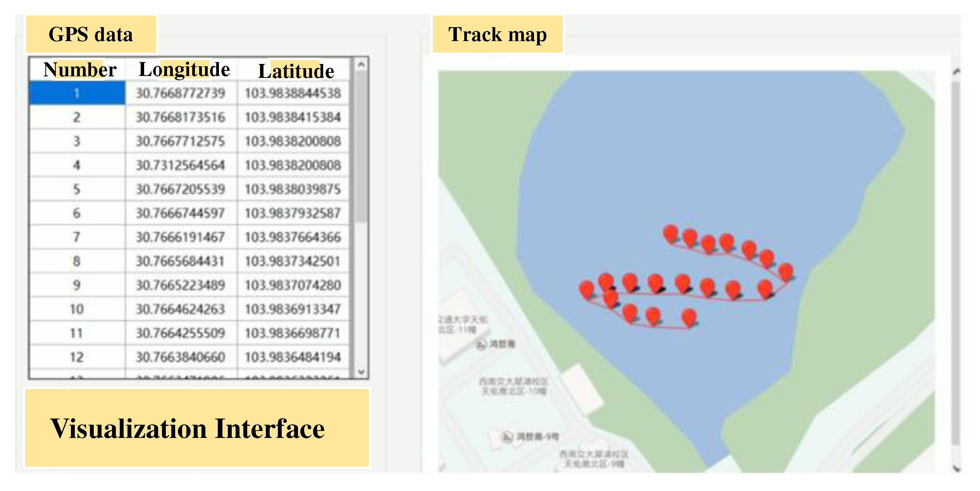Click the 鸿哲斋-9号 building icon on the map
This screenshot has width=980, height=491.
(508, 437)
